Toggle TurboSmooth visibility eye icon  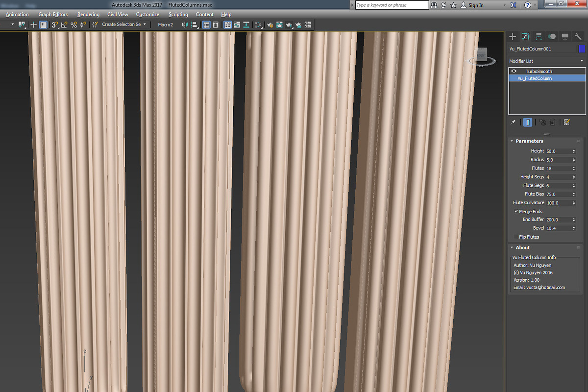[x=514, y=71]
